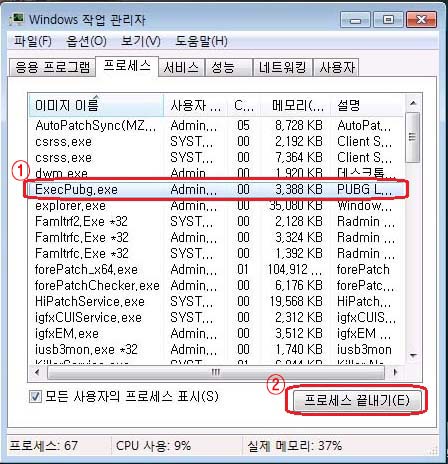Select the ExecPubg.exe process row
Image resolution: width=448 pixels, height=464 pixels.
pos(215,190)
